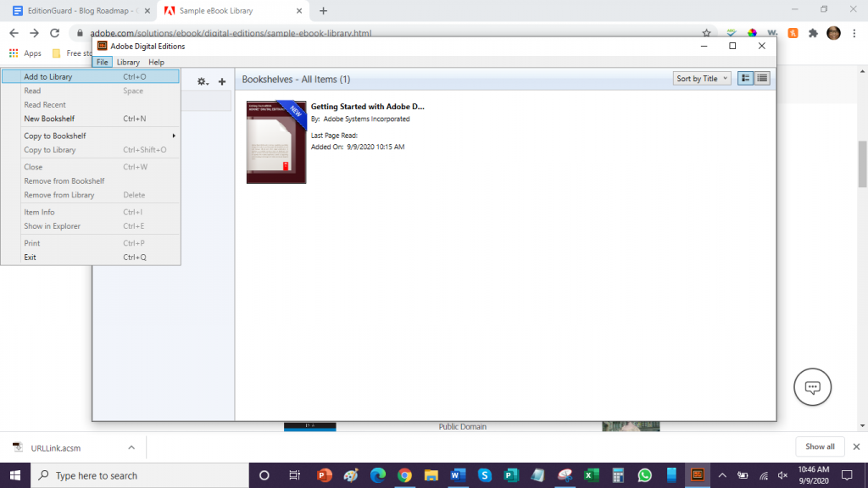
Task: Show hidden system tray icons
Action: [722, 475]
